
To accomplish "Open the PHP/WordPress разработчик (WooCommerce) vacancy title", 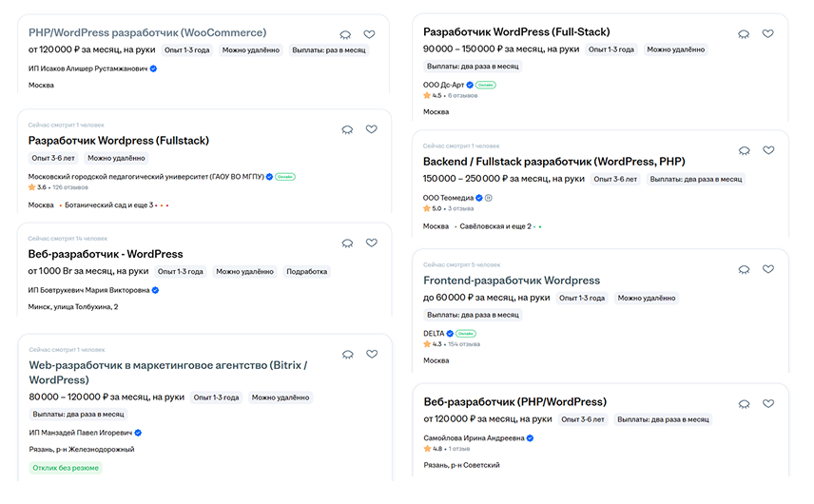I will pyautogui.click(x=147, y=32).
